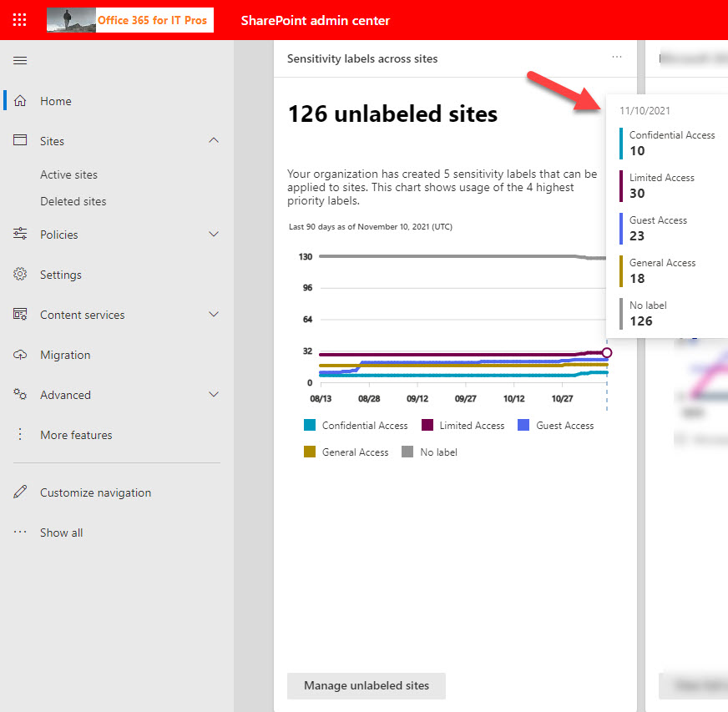Click the Migration cloud icon
The image size is (728, 712).
pyautogui.click(x=21, y=355)
